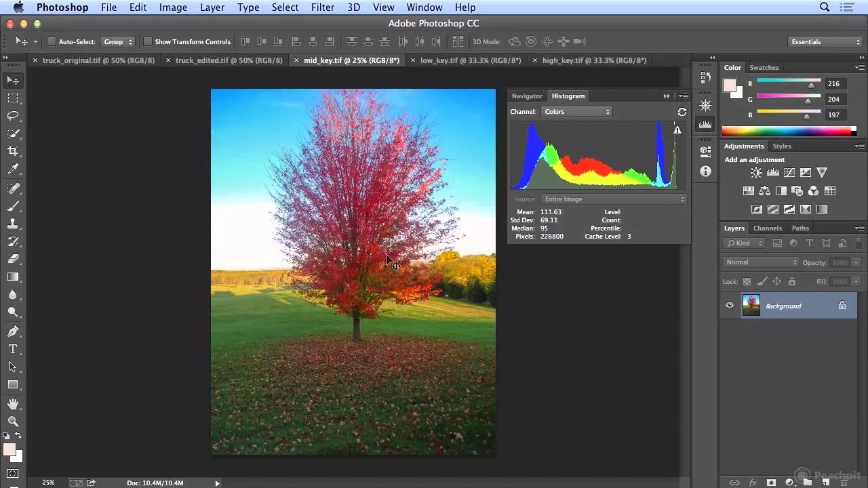The height and width of the screenshot is (488, 868).
Task: Select the Eyedropper tool
Action: pos(13,169)
